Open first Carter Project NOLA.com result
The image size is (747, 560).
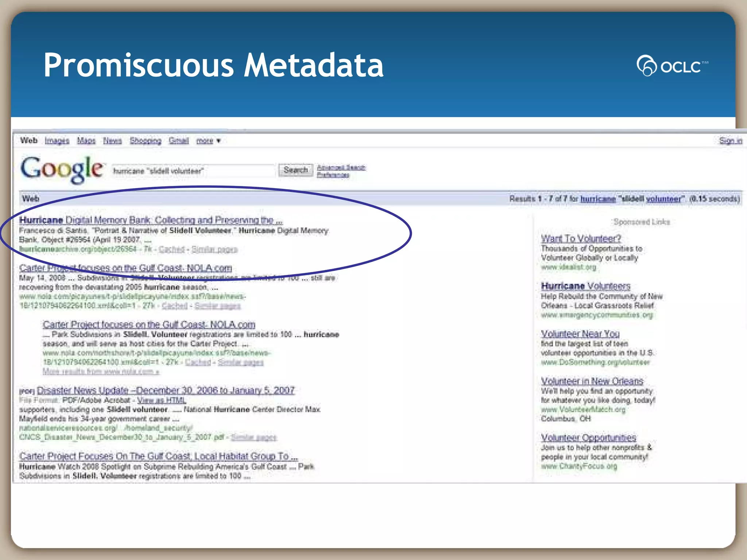(x=125, y=268)
